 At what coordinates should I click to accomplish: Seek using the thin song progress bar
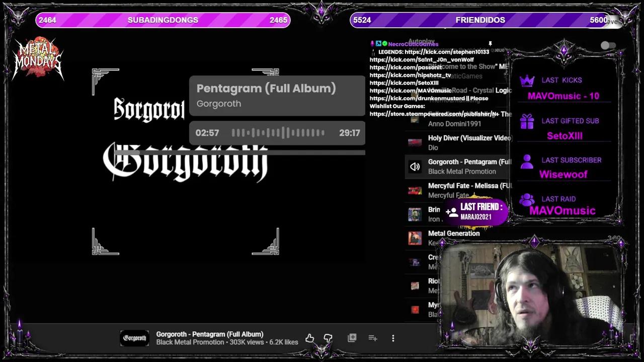pyautogui.click(x=240, y=152)
